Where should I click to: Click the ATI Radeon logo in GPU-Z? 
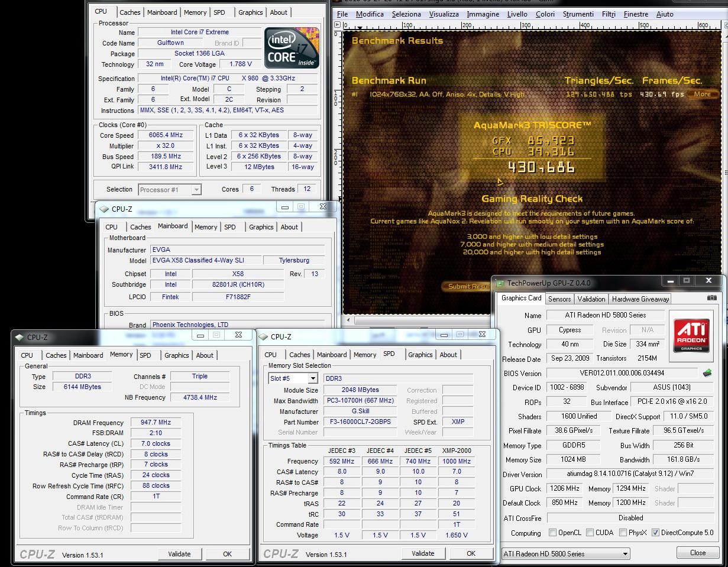pyautogui.click(x=691, y=335)
